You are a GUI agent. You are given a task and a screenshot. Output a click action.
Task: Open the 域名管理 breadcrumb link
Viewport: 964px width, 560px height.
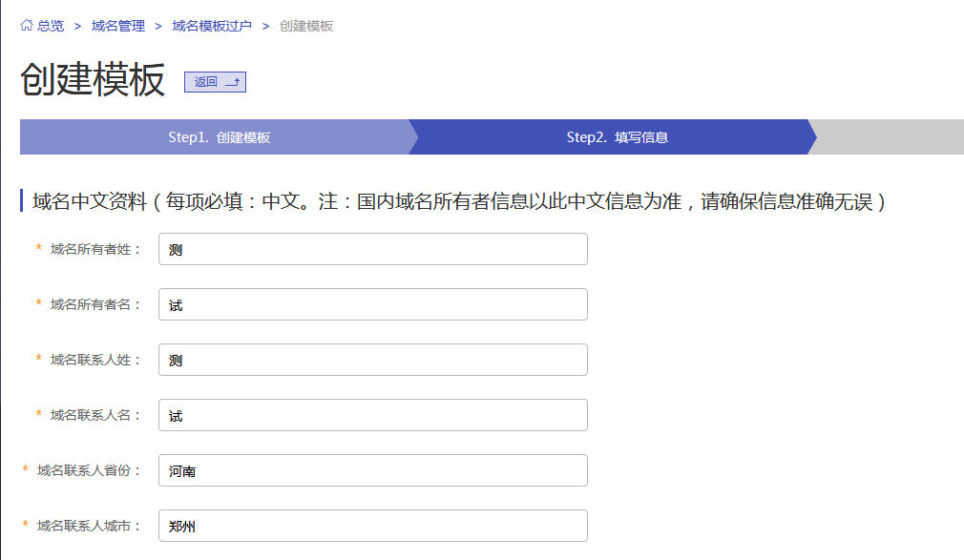(x=118, y=26)
